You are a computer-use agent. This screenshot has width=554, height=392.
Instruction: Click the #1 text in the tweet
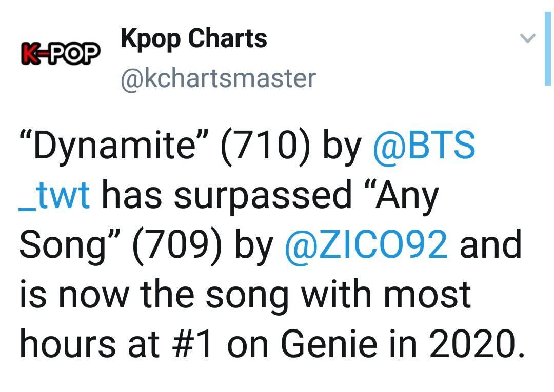[x=192, y=343]
